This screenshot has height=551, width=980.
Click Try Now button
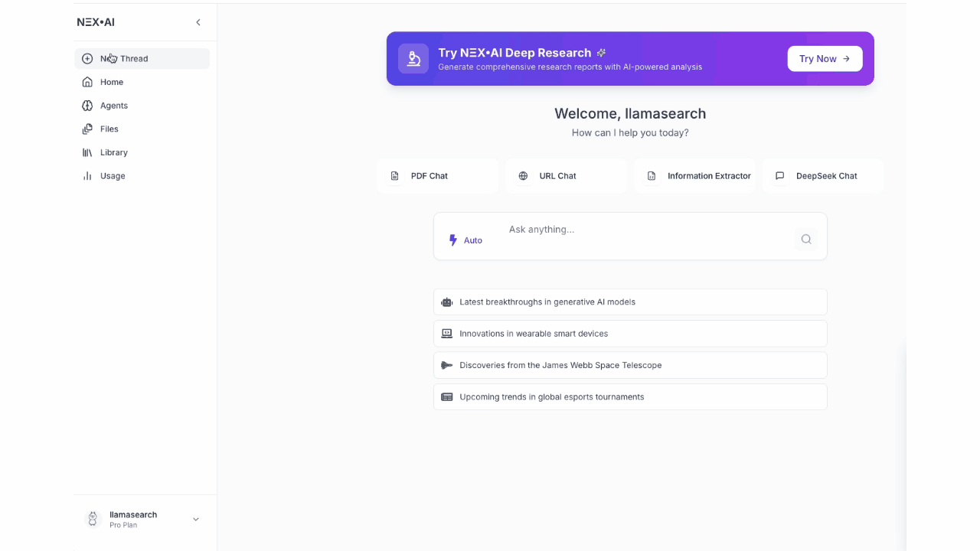825,59
